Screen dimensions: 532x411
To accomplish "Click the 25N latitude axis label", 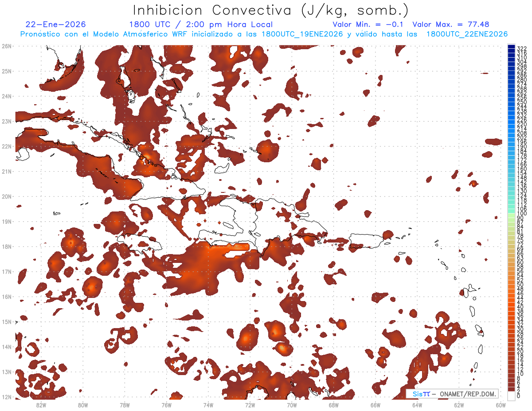I will pos(7,71).
